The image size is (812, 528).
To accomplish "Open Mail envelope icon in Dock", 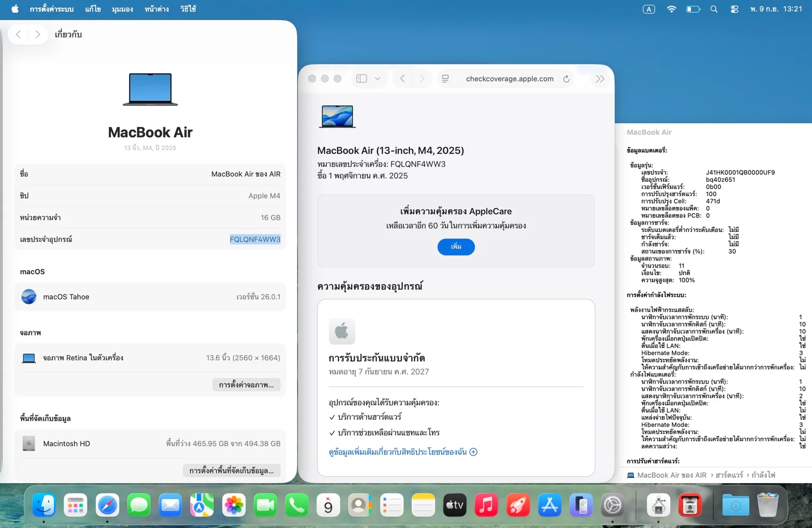I will [x=170, y=506].
